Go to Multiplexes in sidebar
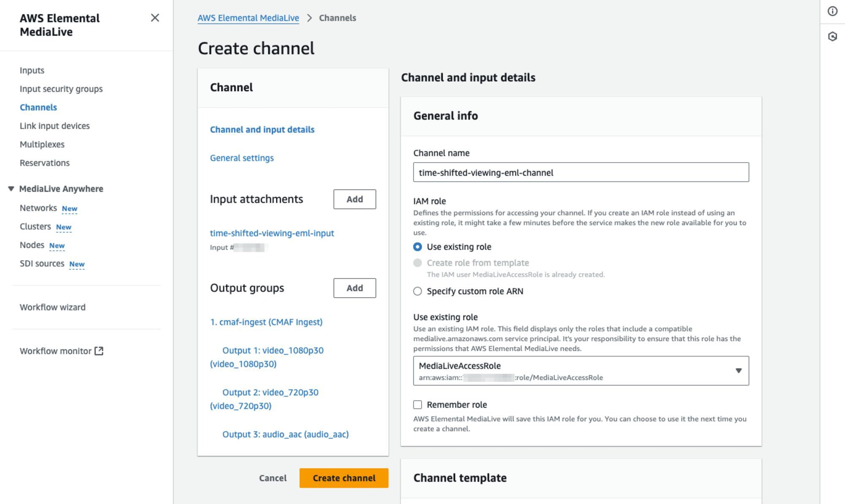The width and height of the screenshot is (845, 504). (42, 144)
